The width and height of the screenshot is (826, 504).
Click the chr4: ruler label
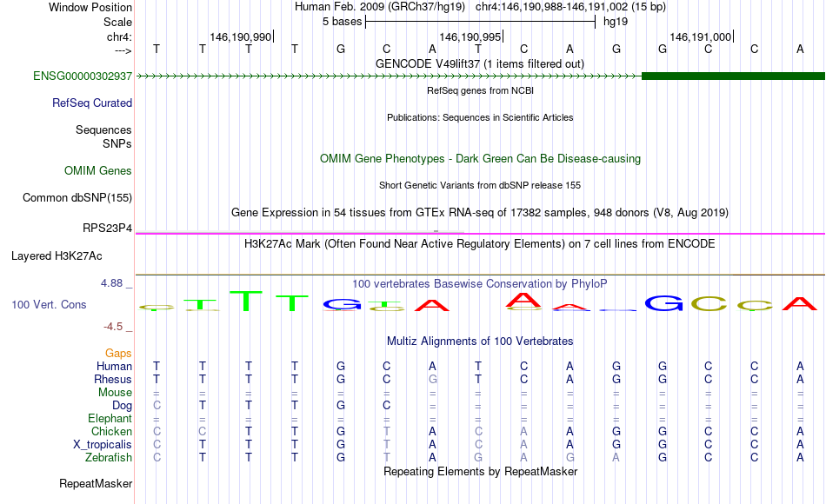pos(120,36)
